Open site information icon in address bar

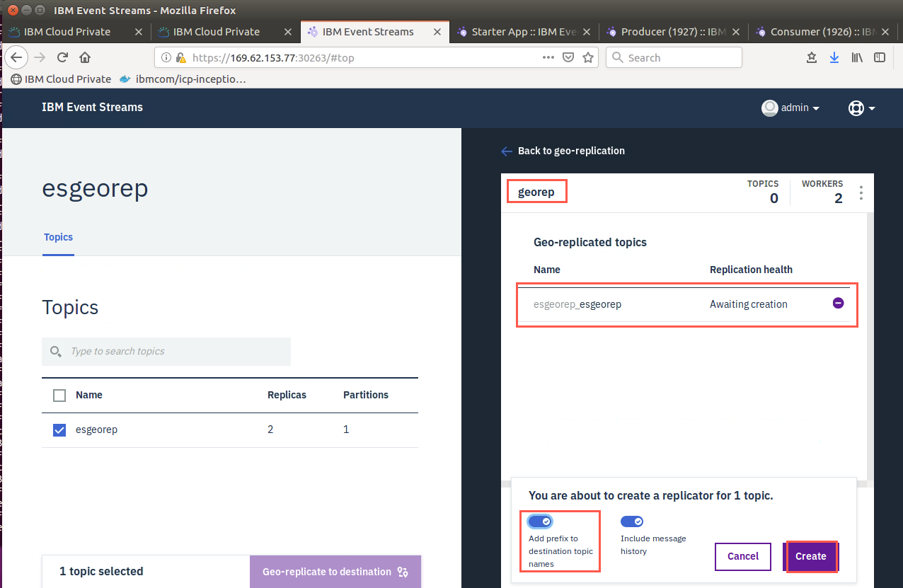(166, 58)
